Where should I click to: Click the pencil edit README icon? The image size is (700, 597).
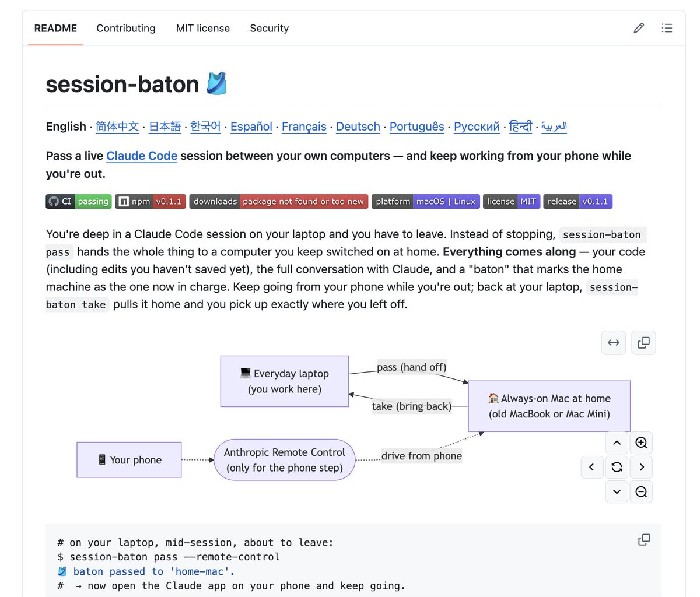pos(639,28)
